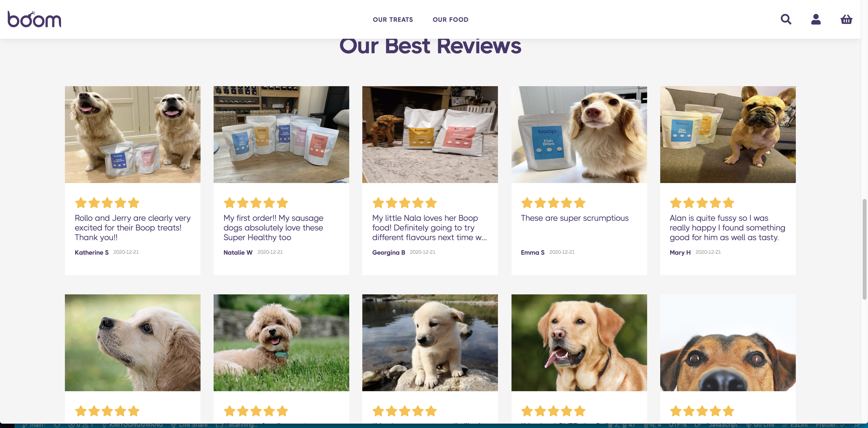Click the truncated Georgina B review text
Screen dimensions: 868x428
(430, 228)
